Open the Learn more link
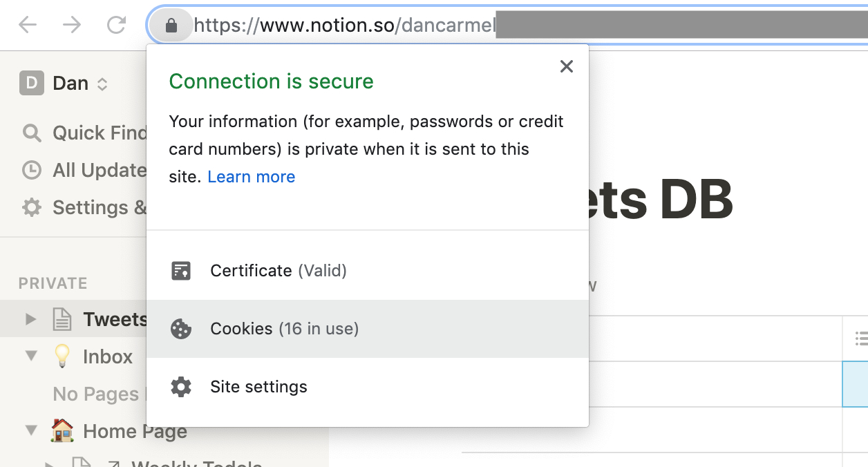This screenshot has height=467, width=868. (x=251, y=177)
